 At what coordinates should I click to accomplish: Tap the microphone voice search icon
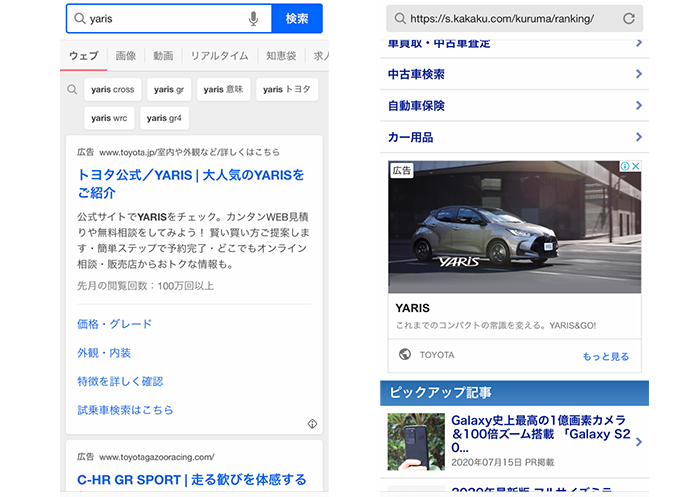pyautogui.click(x=253, y=19)
